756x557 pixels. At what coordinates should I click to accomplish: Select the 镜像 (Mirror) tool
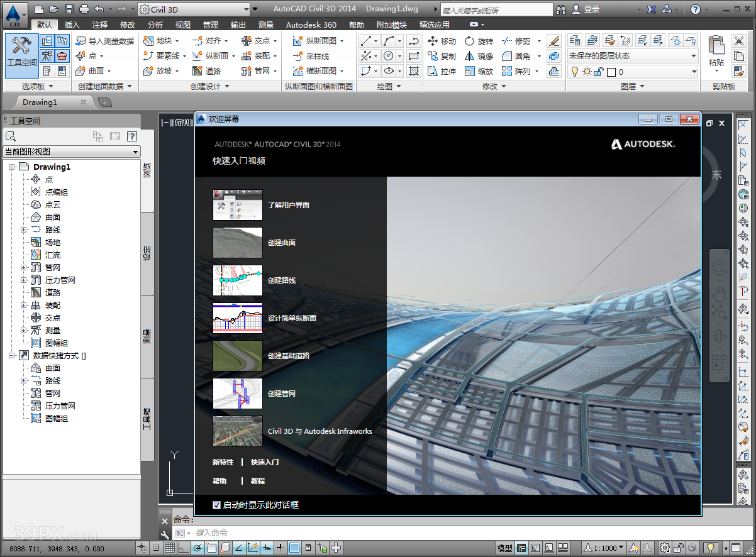(x=478, y=56)
